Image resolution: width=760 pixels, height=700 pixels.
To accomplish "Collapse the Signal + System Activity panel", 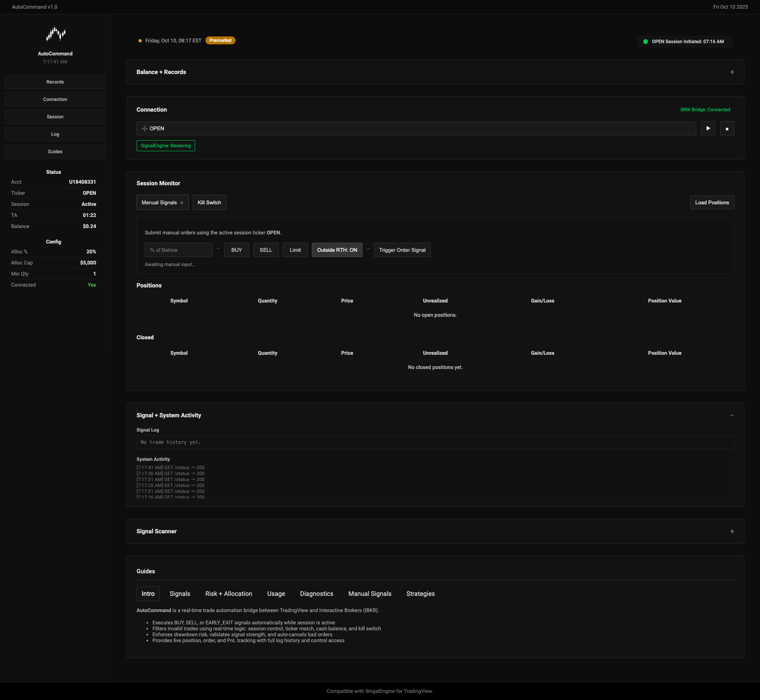I will (x=732, y=415).
